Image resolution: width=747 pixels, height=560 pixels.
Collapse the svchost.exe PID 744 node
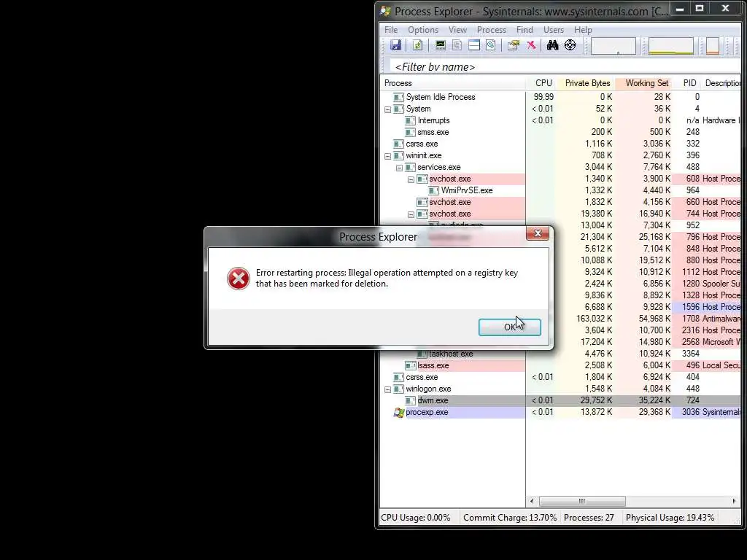coord(411,214)
